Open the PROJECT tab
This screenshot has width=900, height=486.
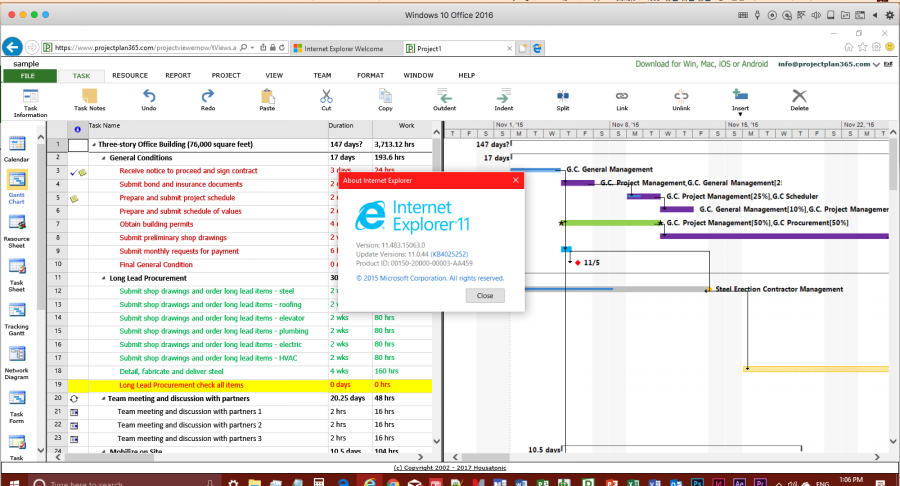[226, 75]
